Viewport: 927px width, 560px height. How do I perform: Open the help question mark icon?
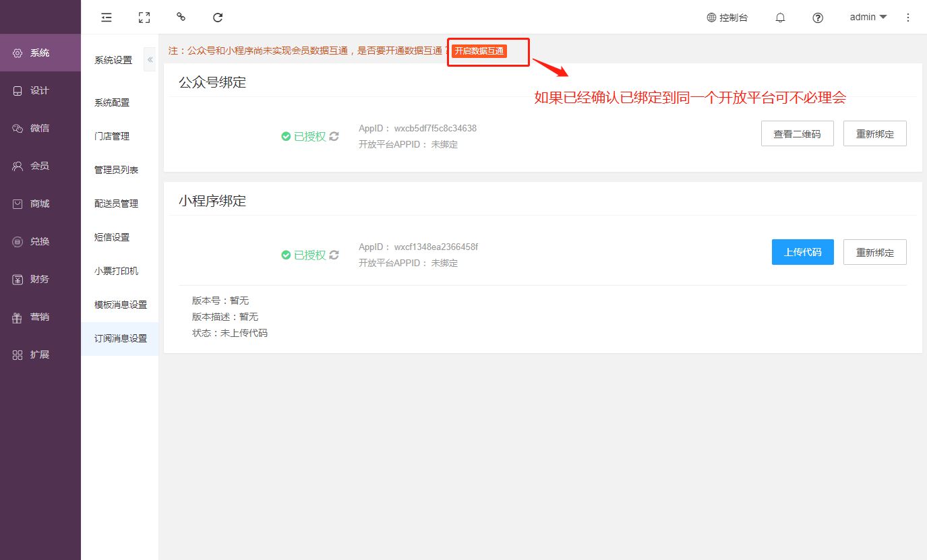818,18
